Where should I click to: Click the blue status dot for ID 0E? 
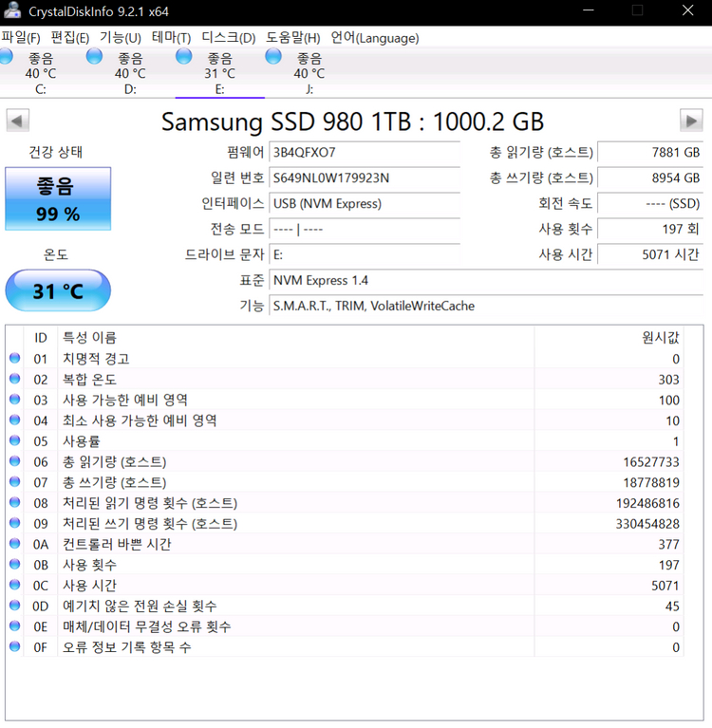(x=15, y=625)
